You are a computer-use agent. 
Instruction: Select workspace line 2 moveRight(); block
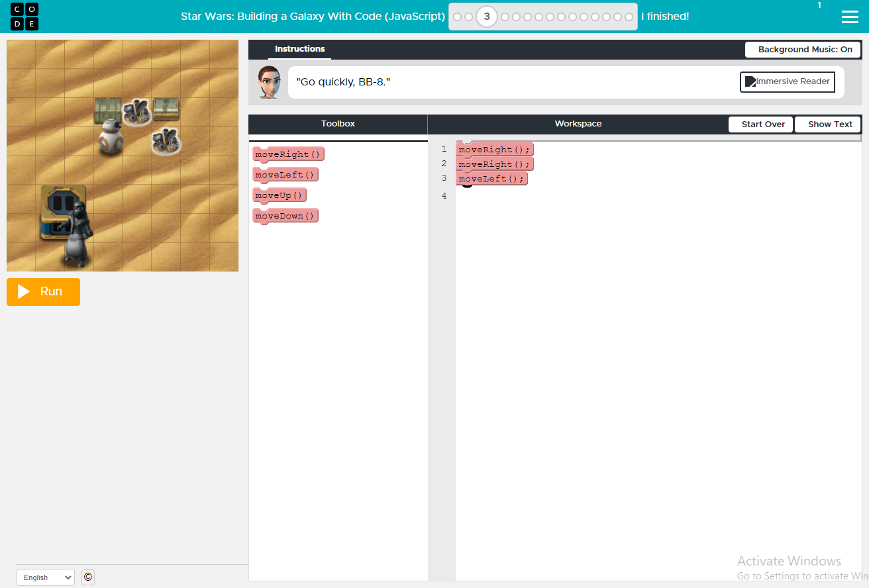click(495, 164)
